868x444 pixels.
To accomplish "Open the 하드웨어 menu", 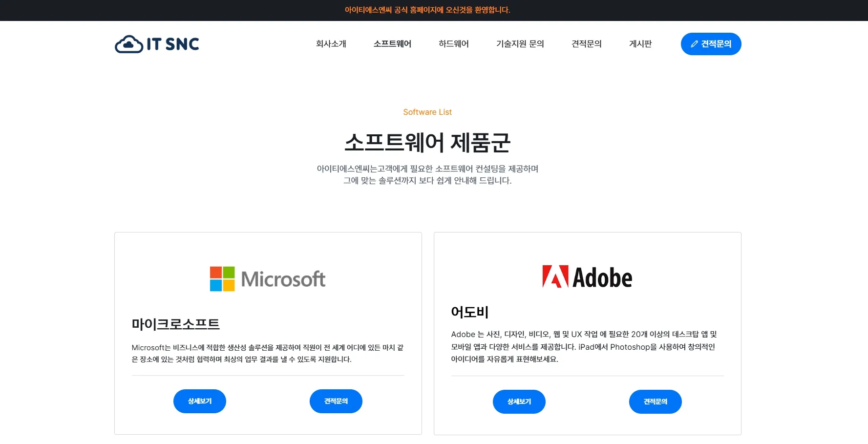I will click(x=454, y=44).
